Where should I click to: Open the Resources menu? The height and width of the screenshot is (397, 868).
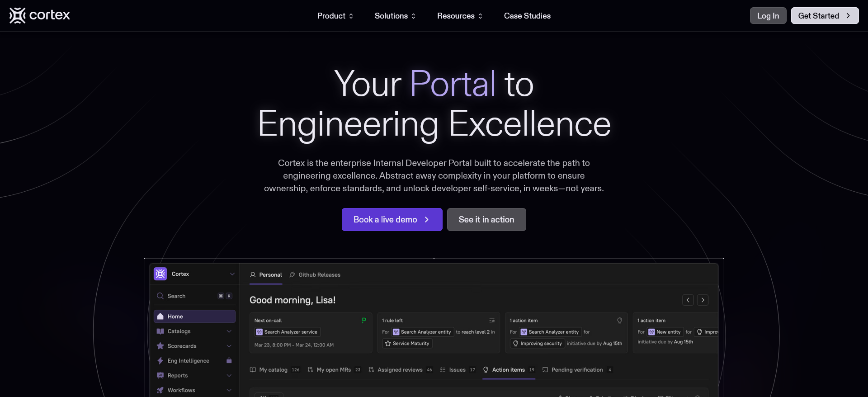[460, 16]
